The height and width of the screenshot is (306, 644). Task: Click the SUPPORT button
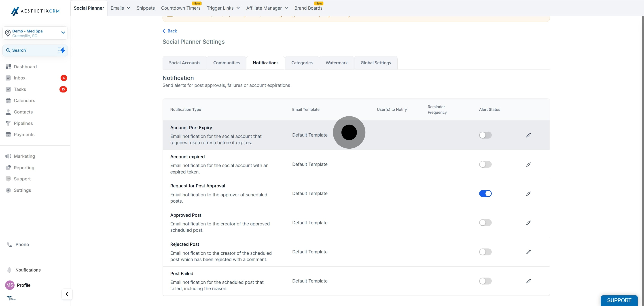[x=619, y=300]
